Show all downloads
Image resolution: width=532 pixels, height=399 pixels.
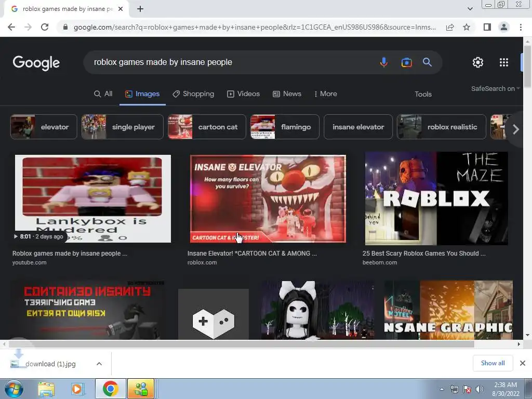[x=493, y=363]
